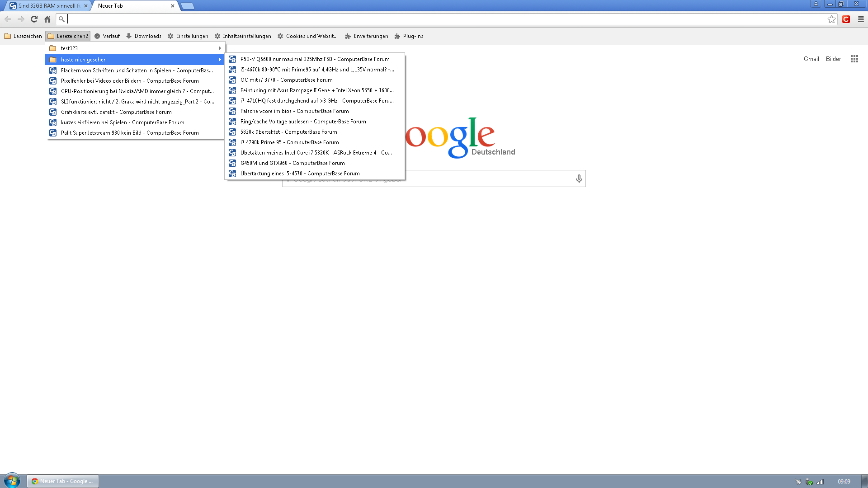The width and height of the screenshot is (868, 488).
Task: Click the red extension icon in toolbar
Action: click(x=846, y=19)
